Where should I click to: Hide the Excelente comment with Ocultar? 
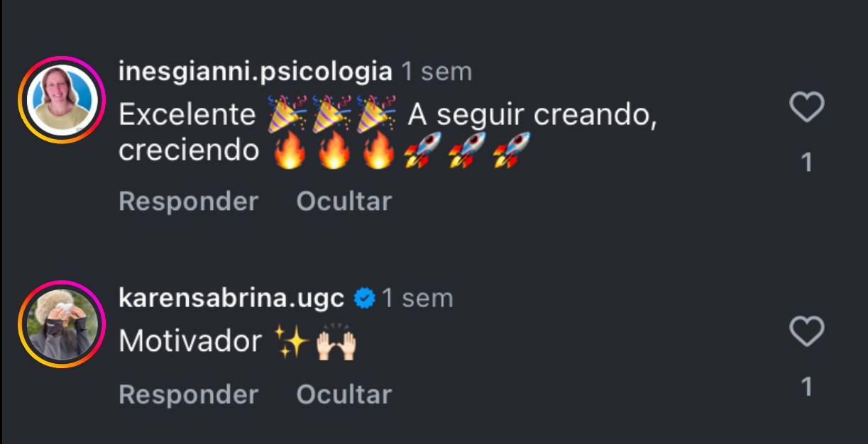click(344, 201)
